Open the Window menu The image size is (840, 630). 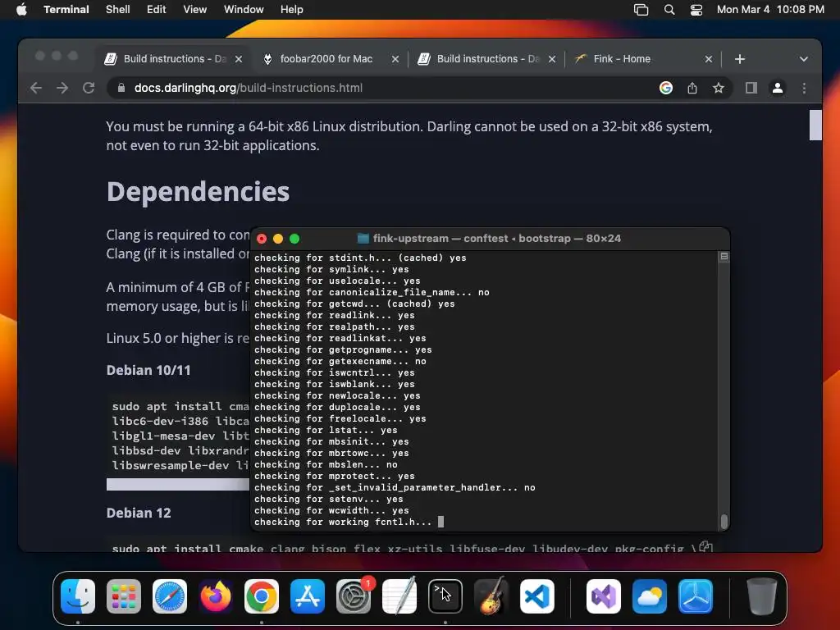(x=244, y=10)
